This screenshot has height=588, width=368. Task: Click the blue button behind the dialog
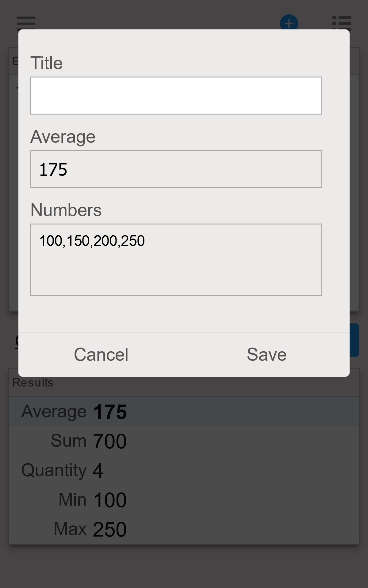[x=354, y=340]
